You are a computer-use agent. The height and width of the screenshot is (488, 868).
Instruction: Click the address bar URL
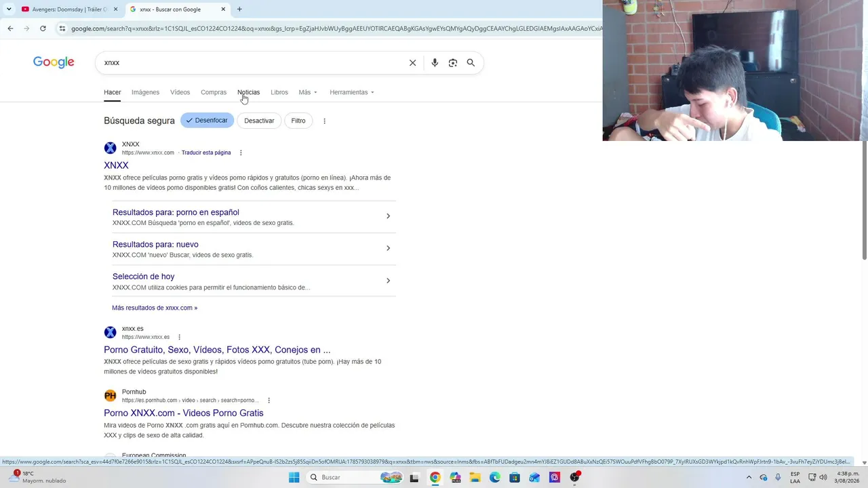click(336, 28)
